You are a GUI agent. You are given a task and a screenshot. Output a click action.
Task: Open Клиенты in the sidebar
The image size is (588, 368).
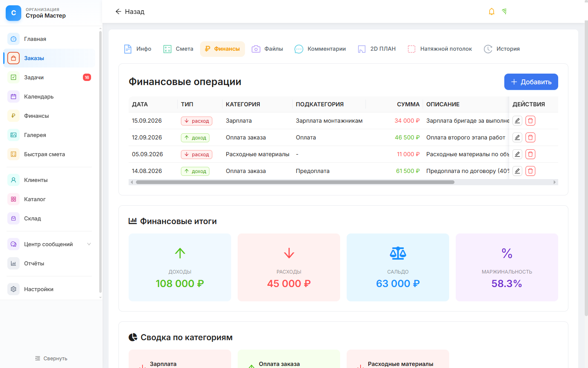pyautogui.click(x=49, y=180)
